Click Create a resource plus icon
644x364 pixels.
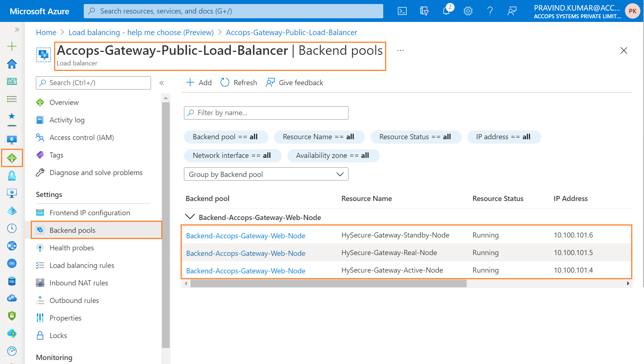tap(12, 46)
